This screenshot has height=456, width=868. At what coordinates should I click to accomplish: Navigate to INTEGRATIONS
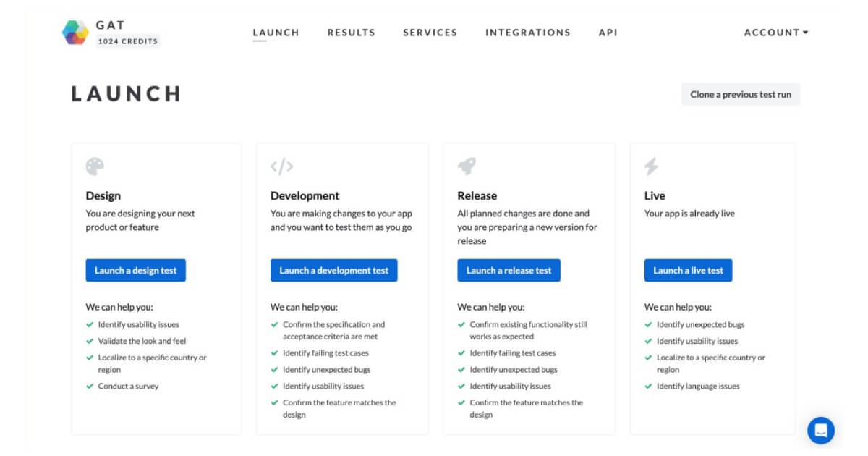(528, 32)
